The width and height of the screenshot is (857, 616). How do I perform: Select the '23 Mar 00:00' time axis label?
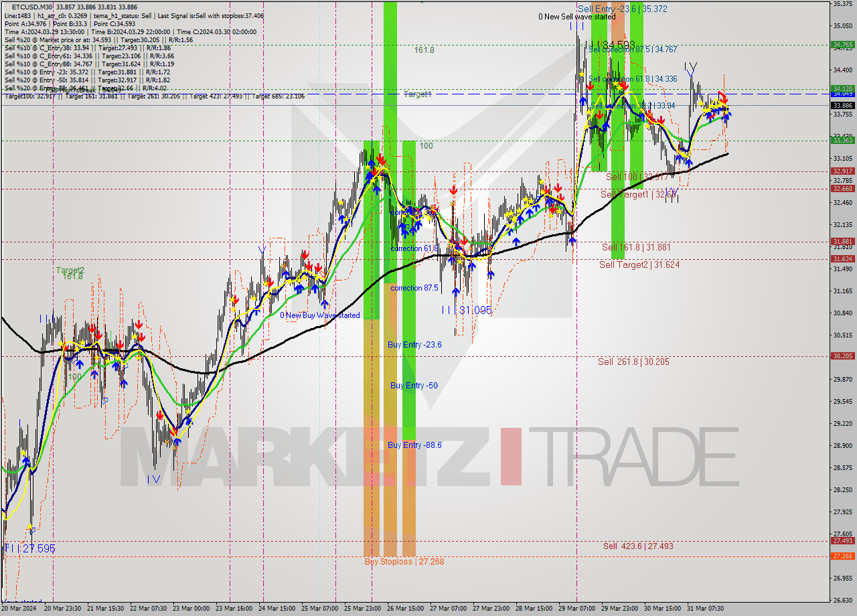[x=191, y=609]
